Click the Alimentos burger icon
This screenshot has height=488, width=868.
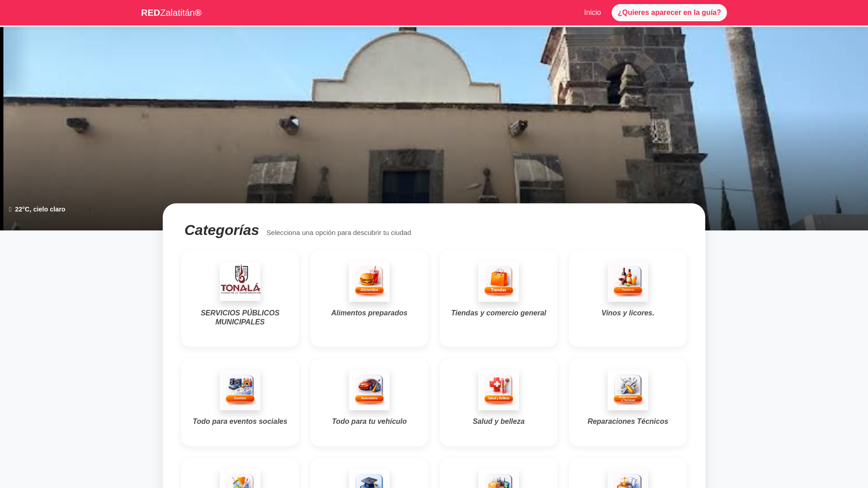[x=369, y=281]
